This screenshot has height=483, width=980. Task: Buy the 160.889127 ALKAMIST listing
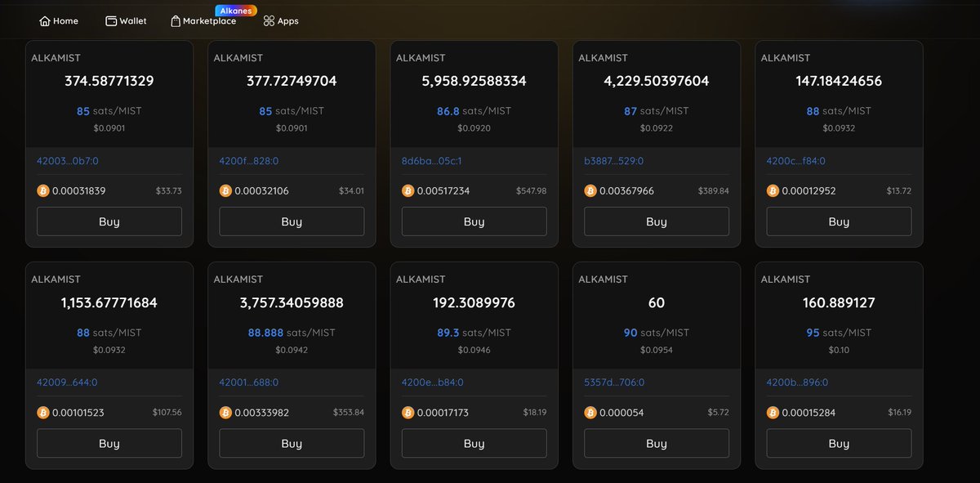[839, 444]
